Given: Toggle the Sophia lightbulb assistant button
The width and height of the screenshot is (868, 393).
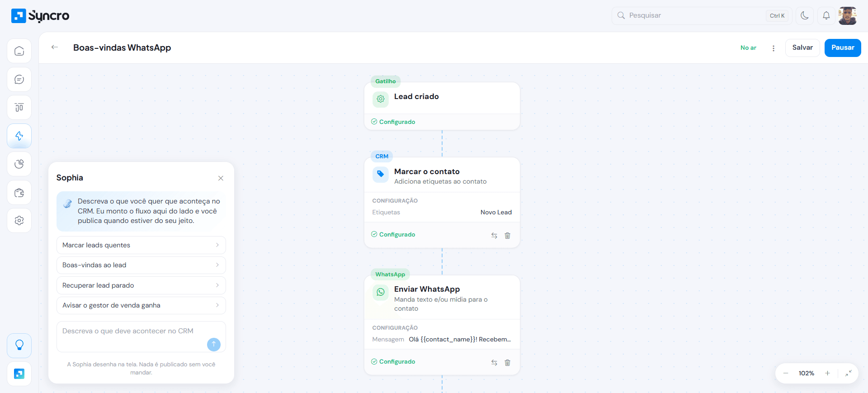Looking at the screenshot, I should pyautogui.click(x=19, y=346).
